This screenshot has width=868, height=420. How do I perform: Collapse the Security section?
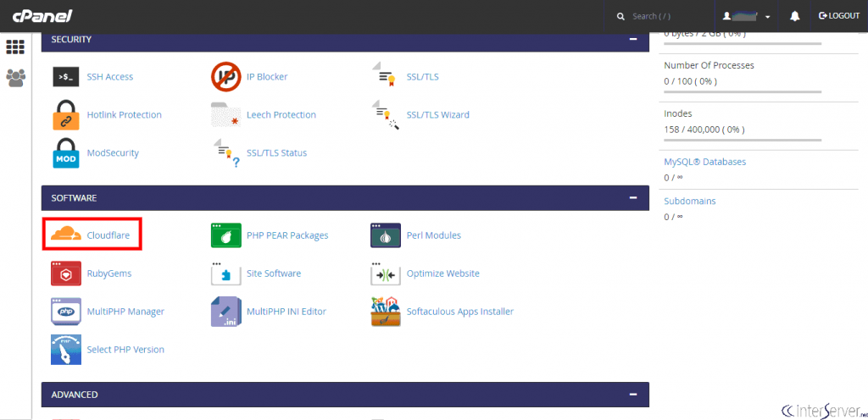(x=632, y=40)
